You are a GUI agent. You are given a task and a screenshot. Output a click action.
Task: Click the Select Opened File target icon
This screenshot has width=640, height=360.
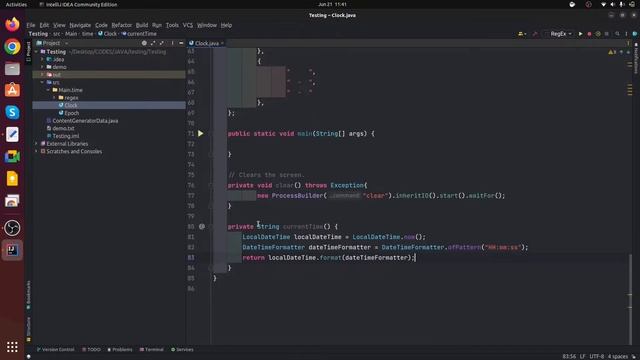pos(144,43)
